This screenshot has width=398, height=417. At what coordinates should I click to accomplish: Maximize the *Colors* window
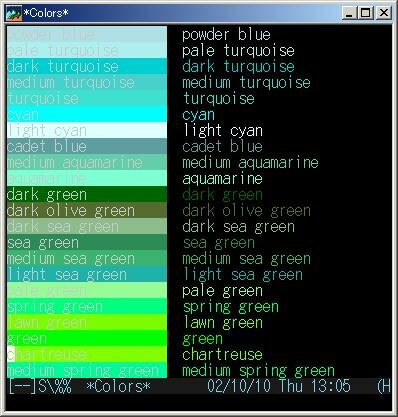[366, 13]
